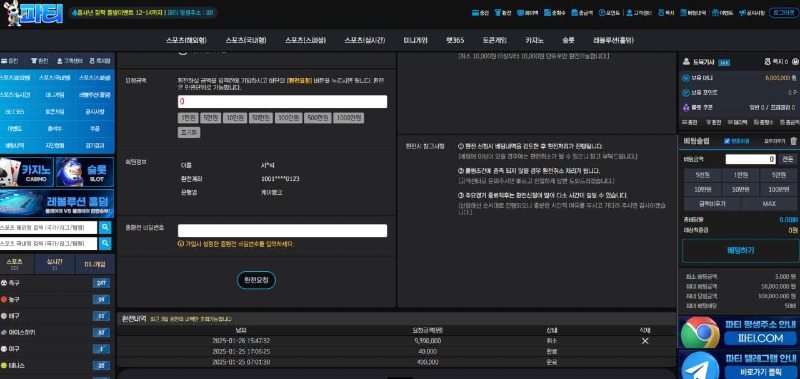This screenshot has height=379, width=800.
Task: Focus withdrawal password input field
Action: point(282,231)
